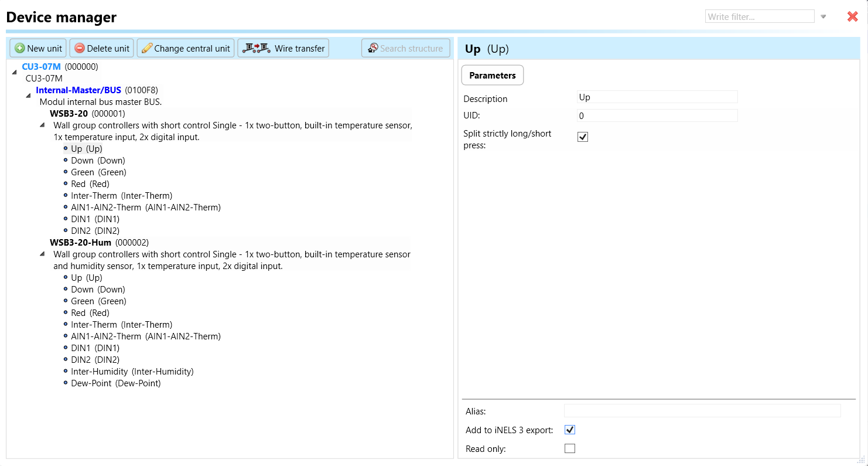Enable the Read only checkbox
The image size is (868, 466).
coord(570,448)
